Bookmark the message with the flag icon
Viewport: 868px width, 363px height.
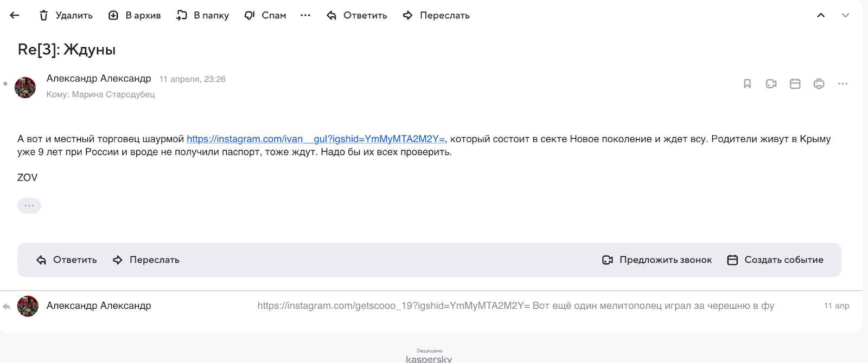[747, 83]
